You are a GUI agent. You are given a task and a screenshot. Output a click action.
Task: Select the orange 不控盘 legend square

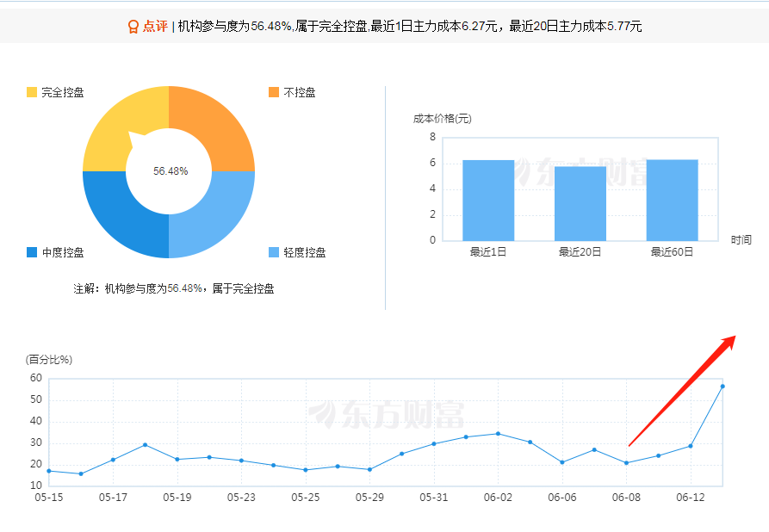point(272,92)
